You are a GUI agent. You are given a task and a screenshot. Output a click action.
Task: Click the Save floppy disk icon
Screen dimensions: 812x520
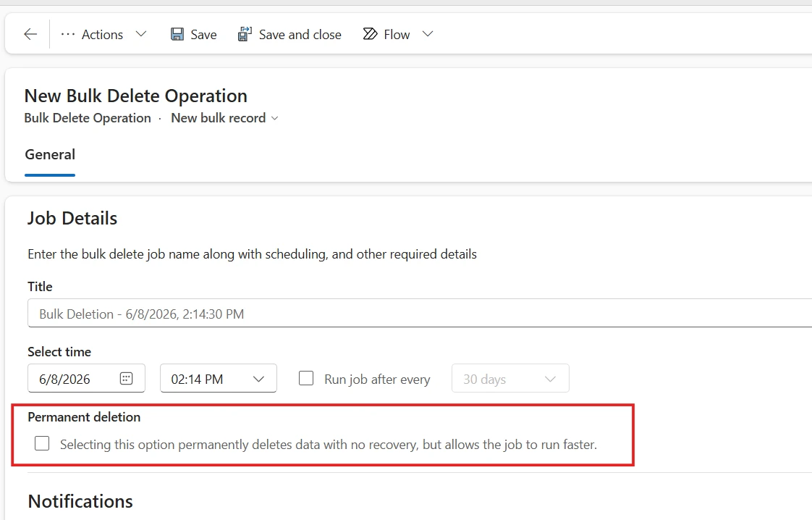(x=177, y=34)
